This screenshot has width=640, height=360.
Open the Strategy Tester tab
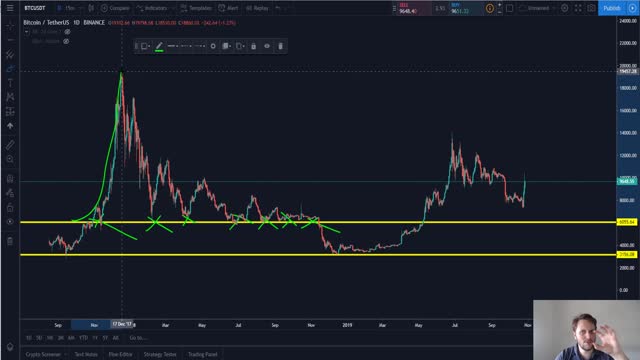pos(160,354)
